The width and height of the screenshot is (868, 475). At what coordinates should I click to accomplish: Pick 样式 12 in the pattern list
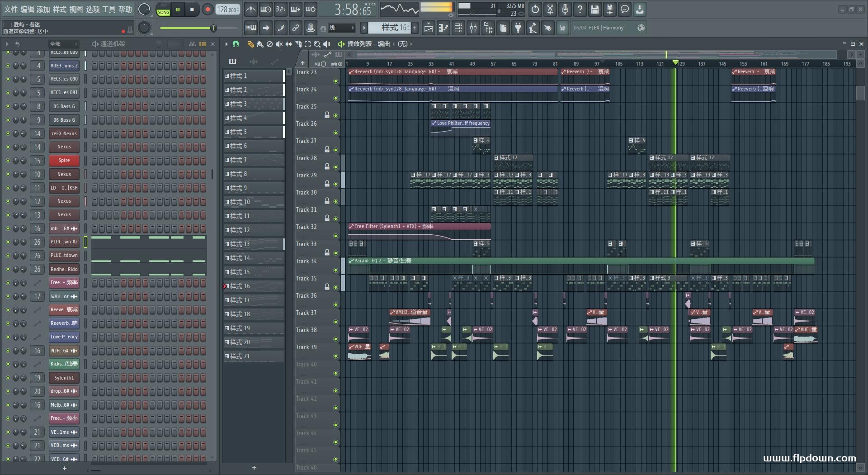coord(254,230)
